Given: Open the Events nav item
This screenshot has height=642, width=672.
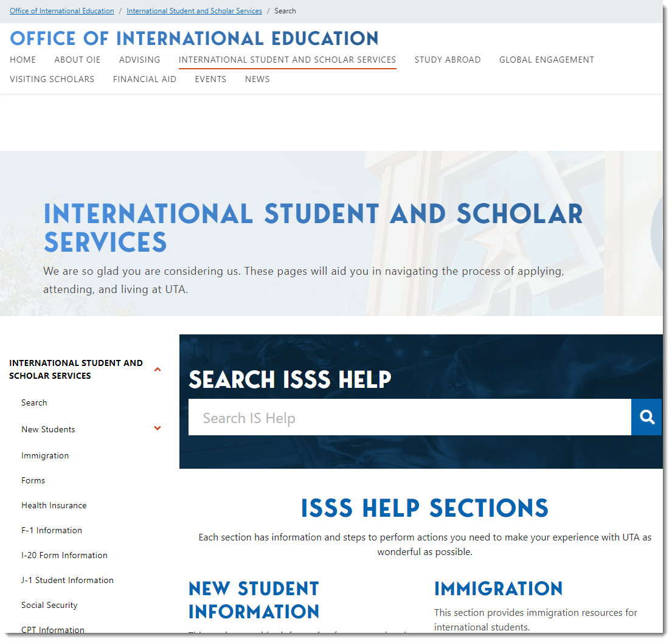Looking at the screenshot, I should [x=210, y=79].
